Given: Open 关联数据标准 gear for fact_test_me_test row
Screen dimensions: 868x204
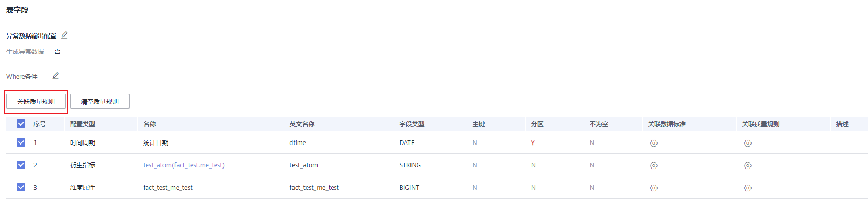Looking at the screenshot, I should click(x=653, y=188).
